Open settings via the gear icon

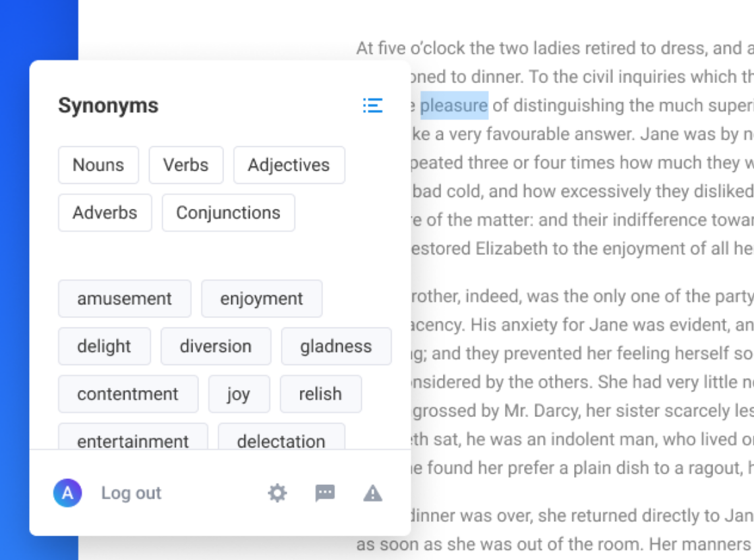click(277, 493)
